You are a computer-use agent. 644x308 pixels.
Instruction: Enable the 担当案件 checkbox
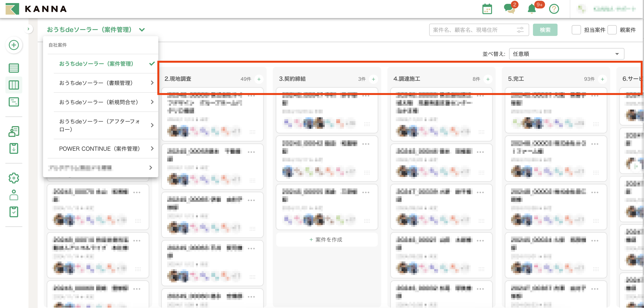pos(576,30)
